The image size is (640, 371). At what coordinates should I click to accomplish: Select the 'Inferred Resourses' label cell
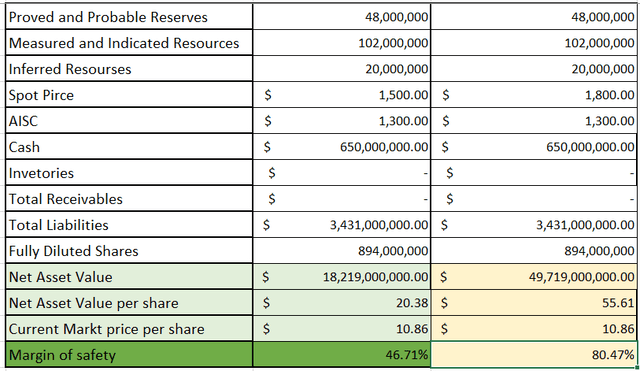(129, 69)
